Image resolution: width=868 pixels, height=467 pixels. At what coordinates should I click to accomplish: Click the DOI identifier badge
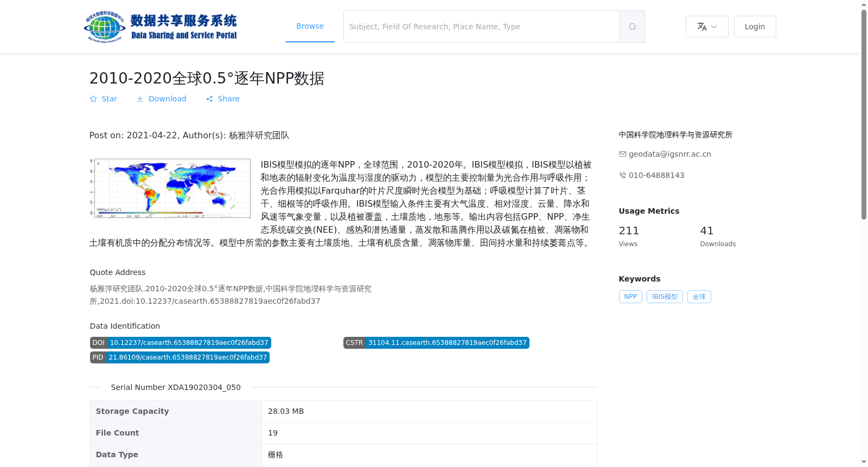(180, 343)
